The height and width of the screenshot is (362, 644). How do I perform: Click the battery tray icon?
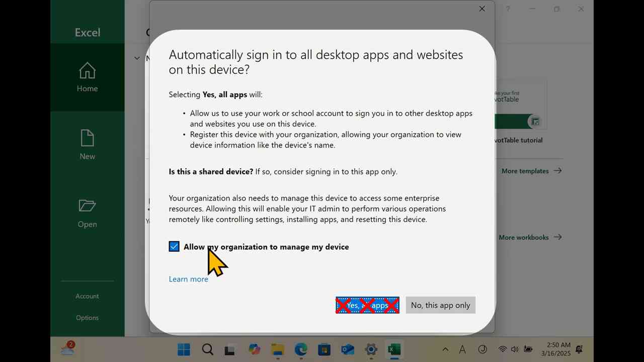528,349
